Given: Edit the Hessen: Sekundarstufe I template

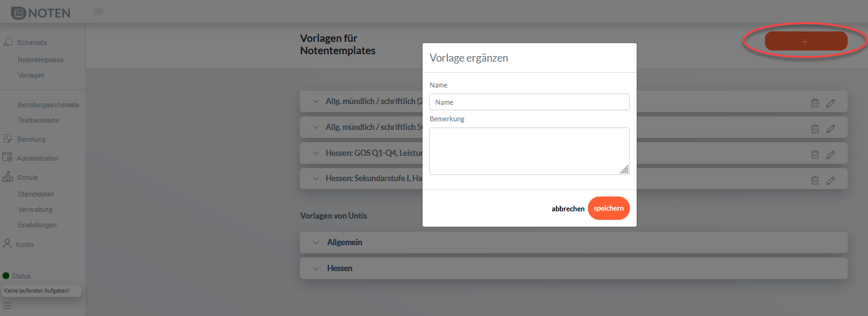Looking at the screenshot, I should point(830,180).
